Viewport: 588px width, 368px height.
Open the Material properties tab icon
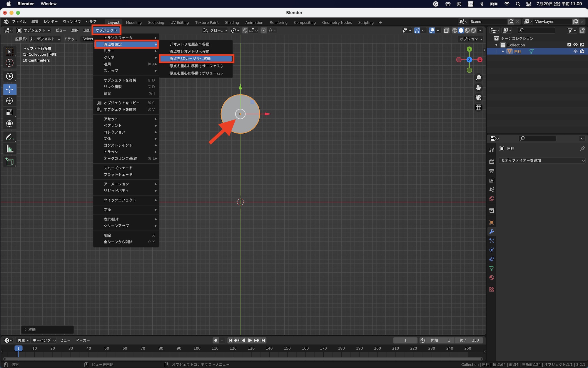[x=492, y=278]
